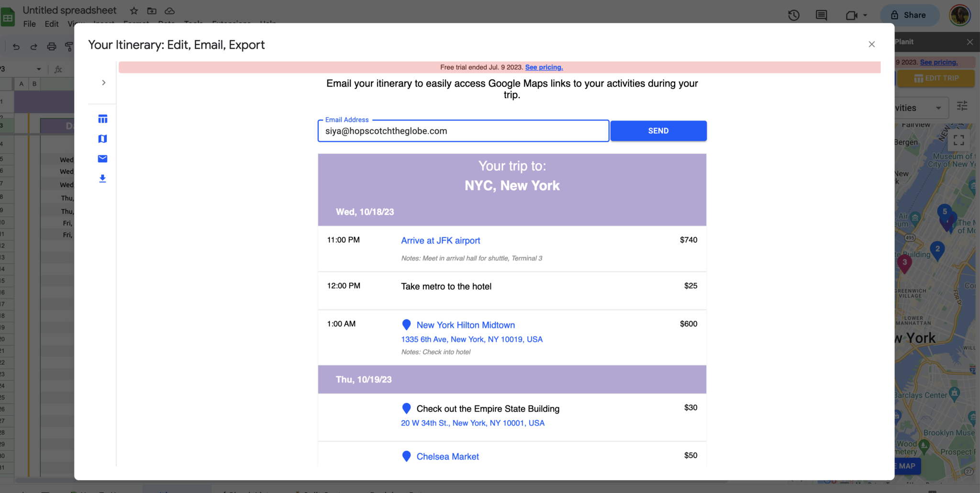Click the $740 cost of JFK arrival
The height and width of the screenshot is (493, 980).
[x=688, y=240]
